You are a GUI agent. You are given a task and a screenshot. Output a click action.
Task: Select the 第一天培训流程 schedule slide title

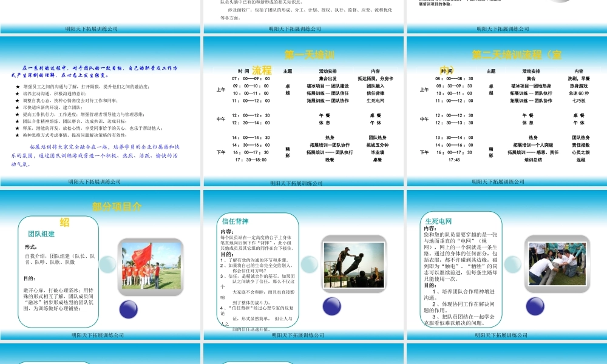(310, 55)
